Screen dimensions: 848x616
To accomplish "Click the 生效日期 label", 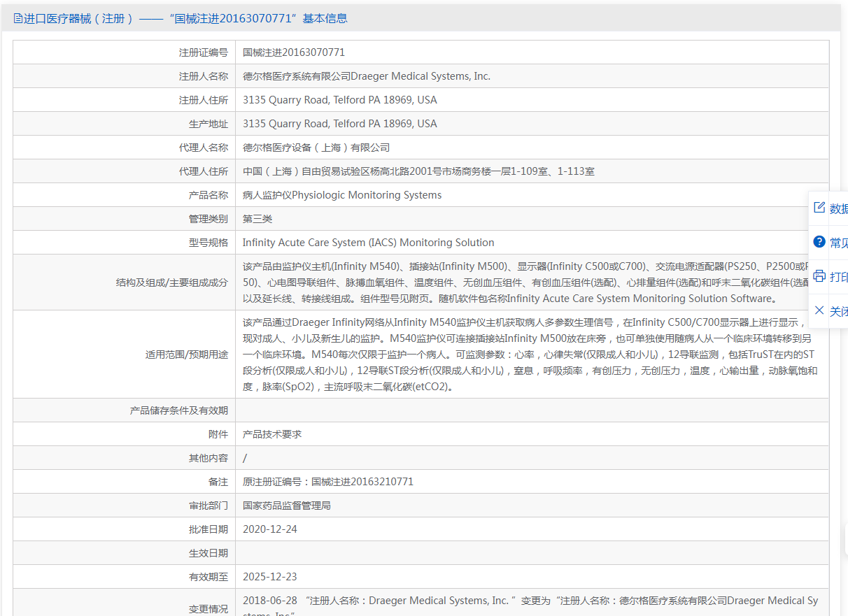I will click(209, 553).
